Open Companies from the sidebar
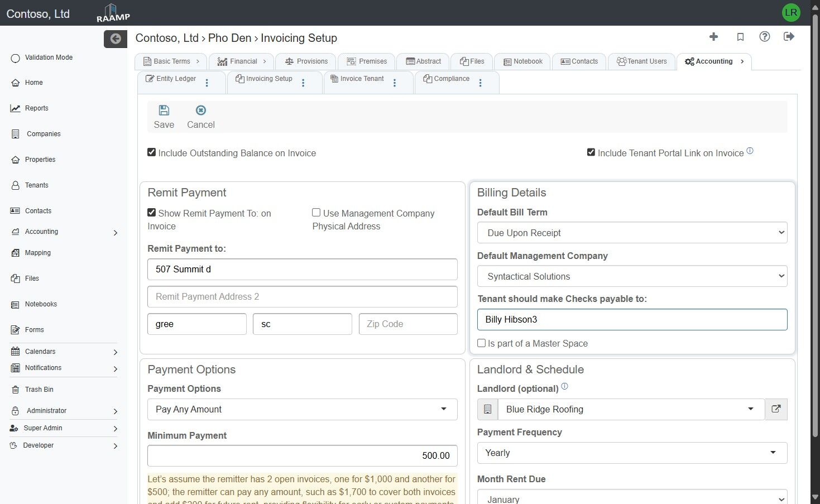The height and width of the screenshot is (504, 820). click(x=43, y=134)
